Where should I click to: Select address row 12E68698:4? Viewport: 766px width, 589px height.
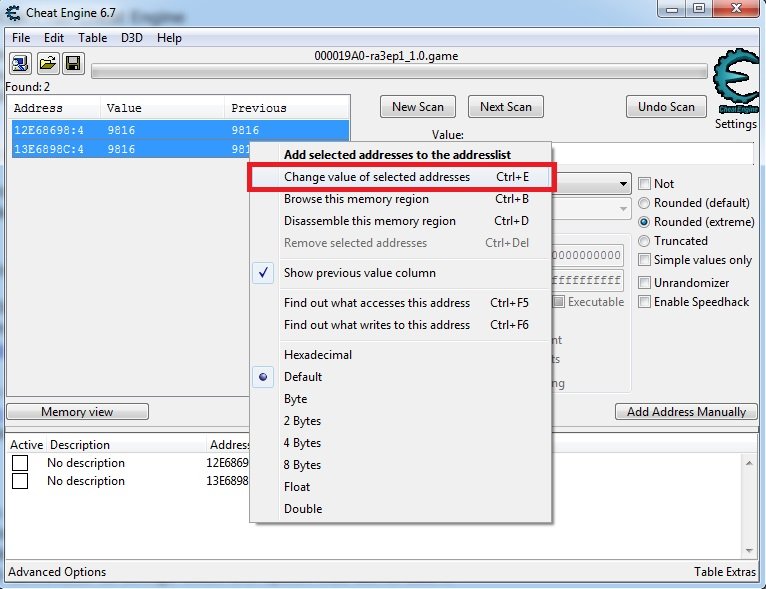[180, 130]
